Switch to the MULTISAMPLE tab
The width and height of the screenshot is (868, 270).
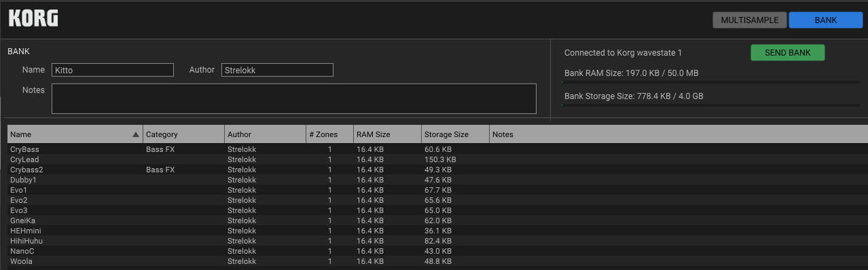[750, 20]
